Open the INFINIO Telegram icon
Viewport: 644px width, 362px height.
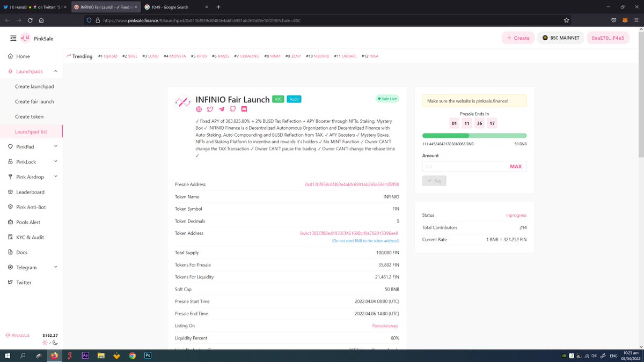pyautogui.click(x=221, y=108)
